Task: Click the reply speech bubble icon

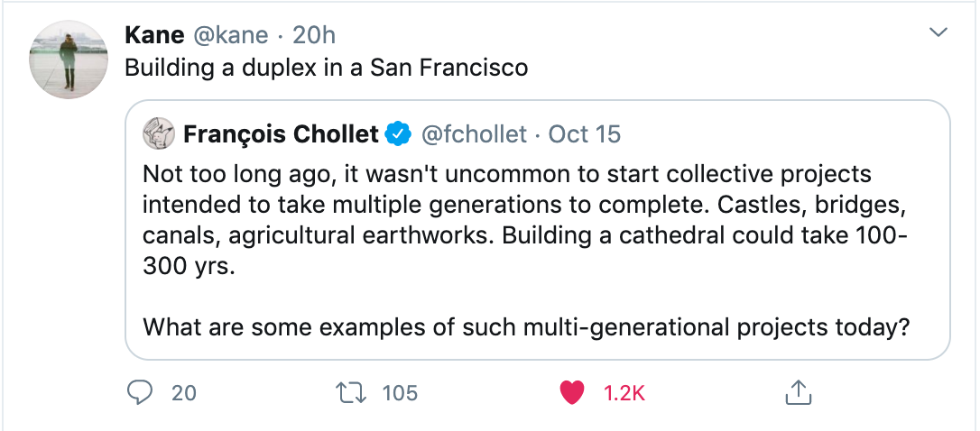Action: point(140,392)
